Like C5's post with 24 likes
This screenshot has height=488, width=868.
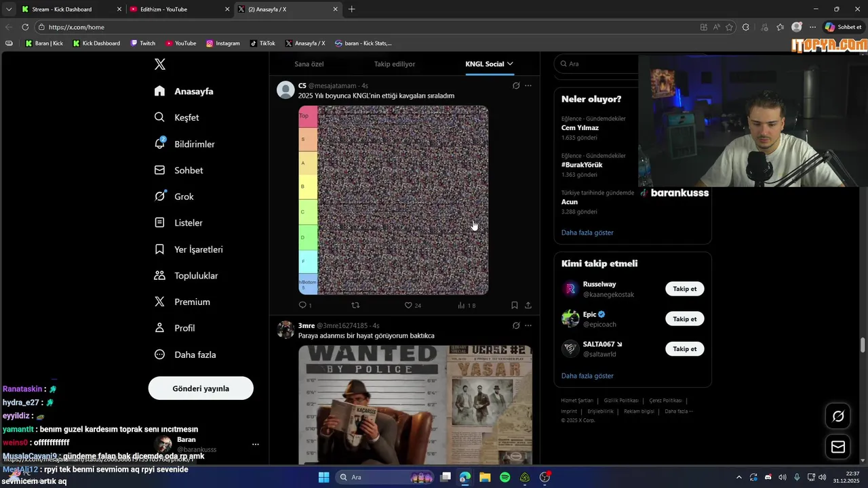coord(413,305)
